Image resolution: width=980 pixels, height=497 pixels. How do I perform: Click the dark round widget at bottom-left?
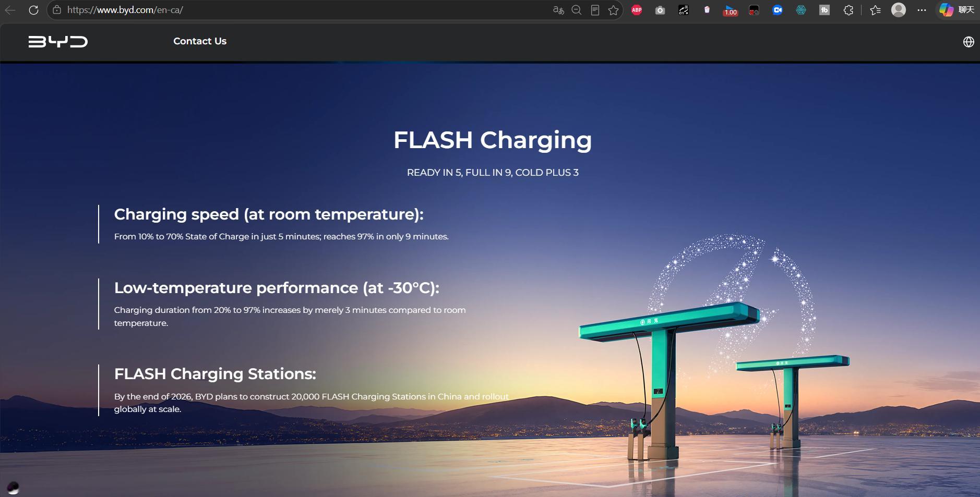pos(13,488)
